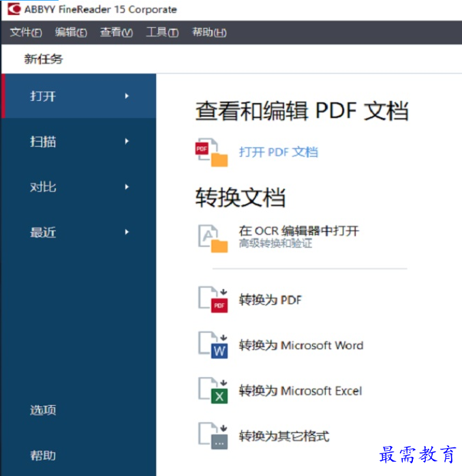Expand the 最近 sidebar arrow
The image size is (462, 476).
point(127,233)
